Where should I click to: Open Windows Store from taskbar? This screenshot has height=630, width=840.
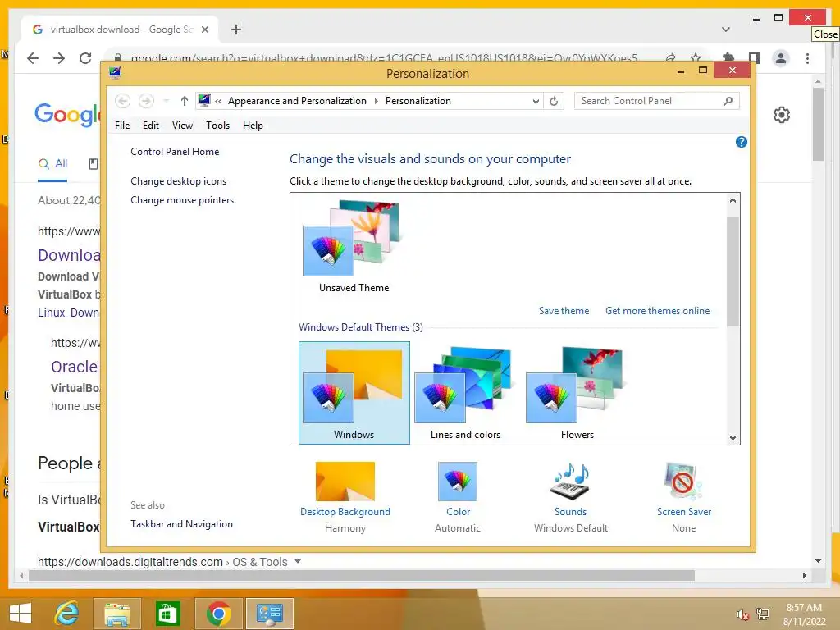click(x=167, y=614)
